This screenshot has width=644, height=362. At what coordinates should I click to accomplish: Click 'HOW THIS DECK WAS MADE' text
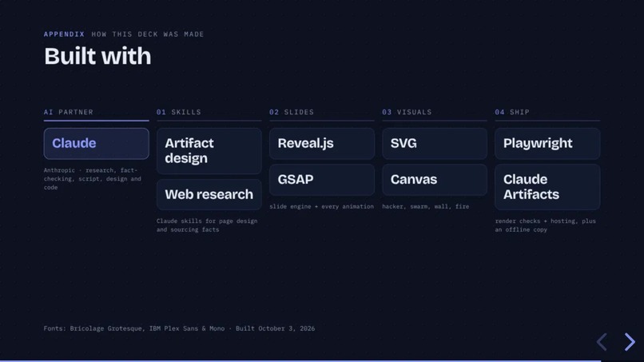pos(148,34)
